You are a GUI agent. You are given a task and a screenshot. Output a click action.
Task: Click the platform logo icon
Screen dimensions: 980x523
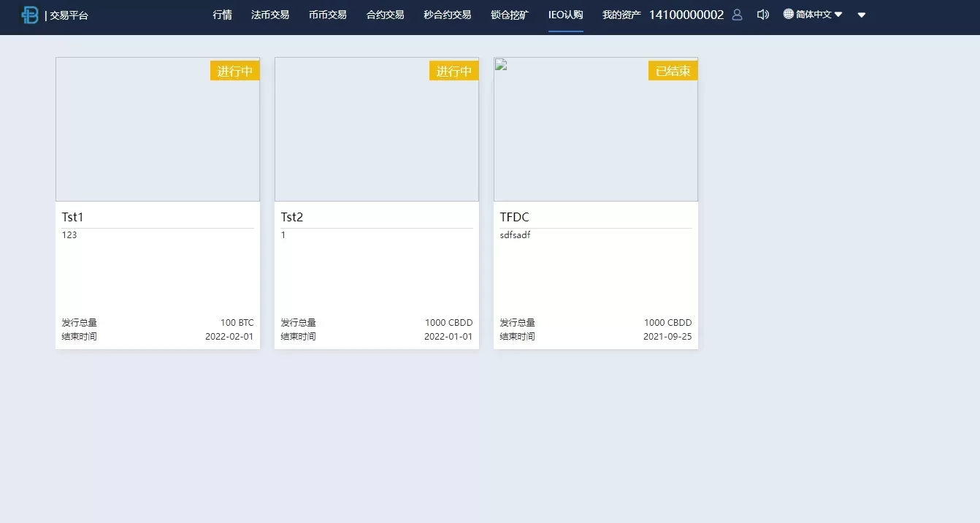coord(30,15)
